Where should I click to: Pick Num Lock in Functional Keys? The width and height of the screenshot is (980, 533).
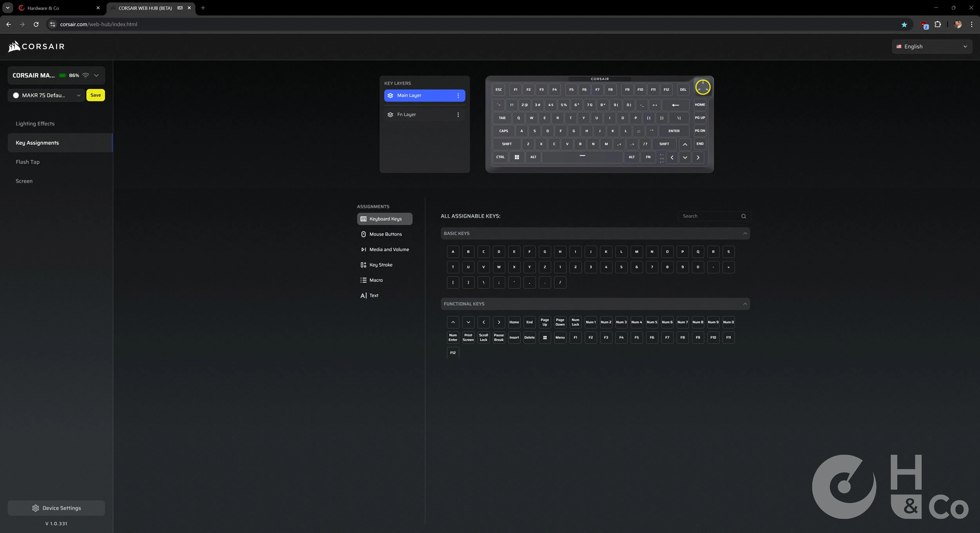pyautogui.click(x=575, y=322)
